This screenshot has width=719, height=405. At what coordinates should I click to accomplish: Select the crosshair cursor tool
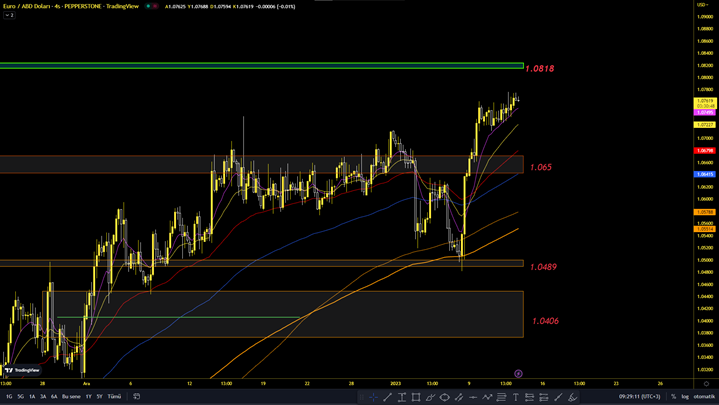click(373, 397)
